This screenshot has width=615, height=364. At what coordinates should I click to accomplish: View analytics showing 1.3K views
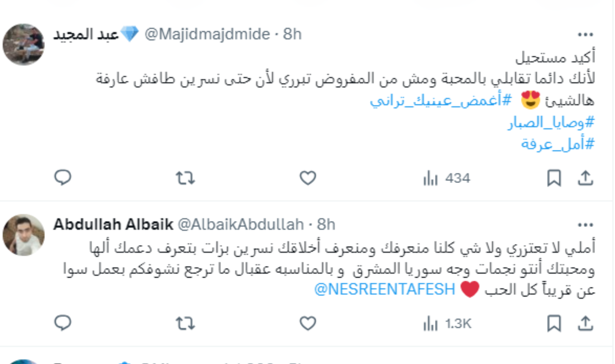click(447, 324)
